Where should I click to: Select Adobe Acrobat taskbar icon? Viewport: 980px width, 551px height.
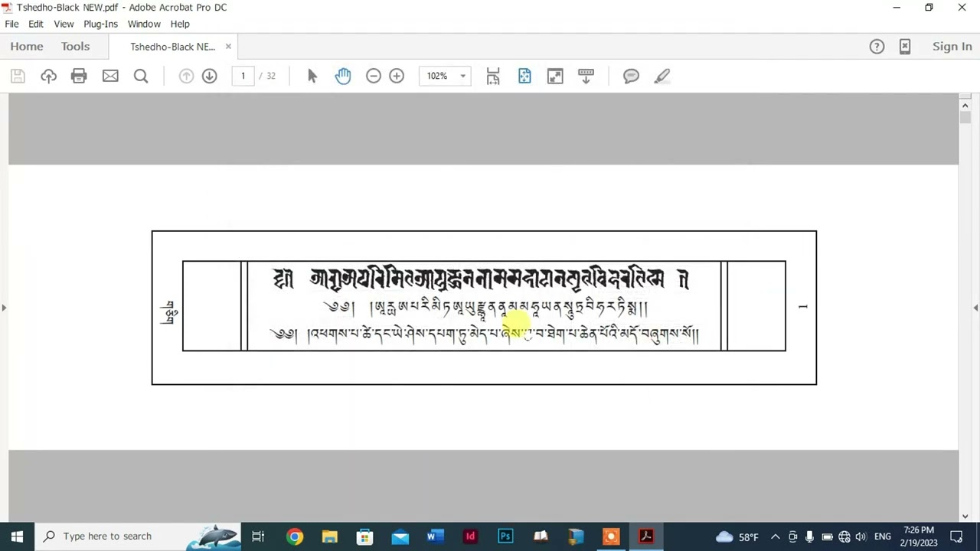[x=646, y=536]
